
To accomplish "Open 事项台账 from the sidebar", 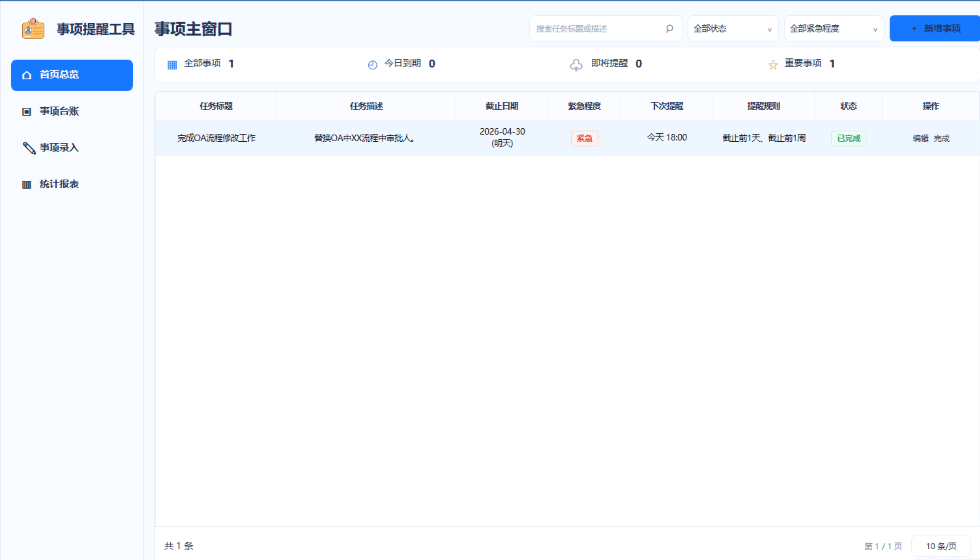I will tap(72, 111).
